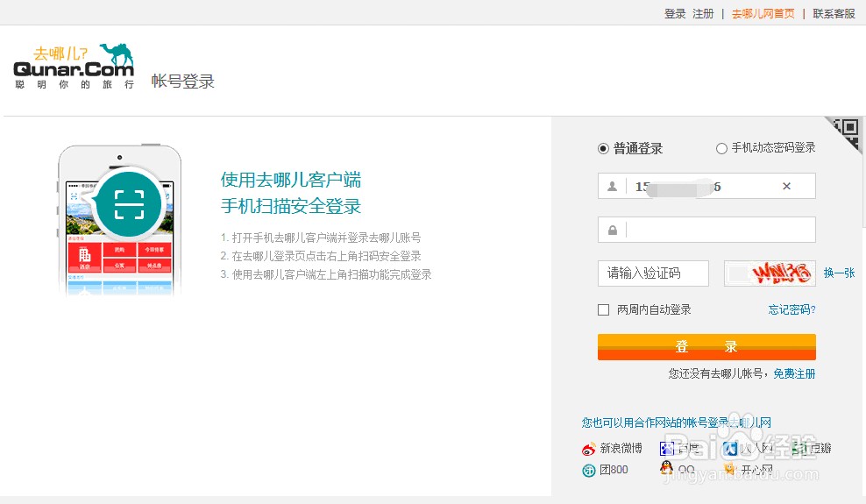The width and height of the screenshot is (866, 504).
Task: Click the phone scan illustration
Action: coord(120,220)
